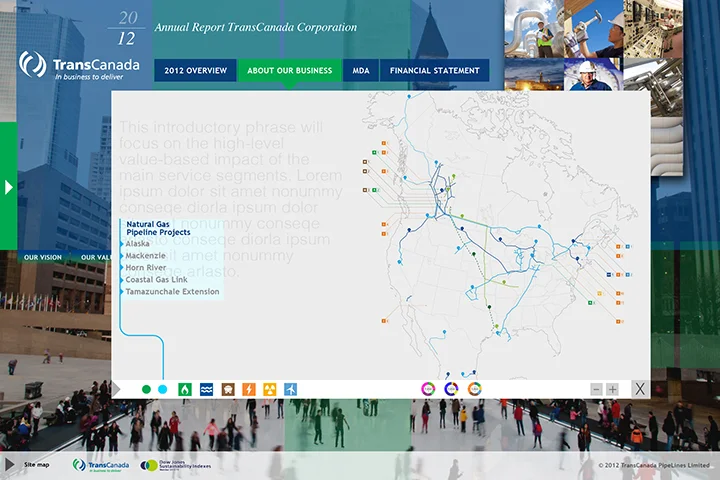Viewport: 720px width, 480px height.
Task: Toggle the blue wind turbine icon
Action: 291,390
